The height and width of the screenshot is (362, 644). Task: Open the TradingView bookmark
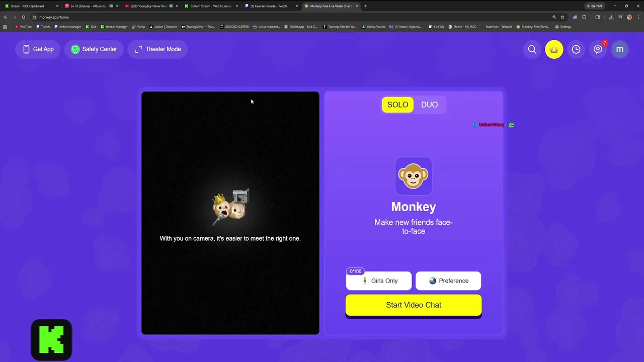(x=199, y=27)
